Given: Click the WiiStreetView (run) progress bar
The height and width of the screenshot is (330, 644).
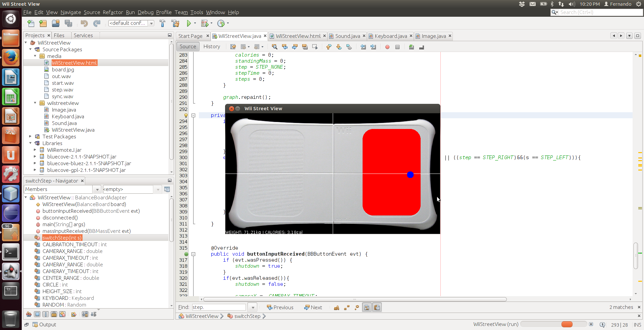Looking at the screenshot, I should click(553, 324).
